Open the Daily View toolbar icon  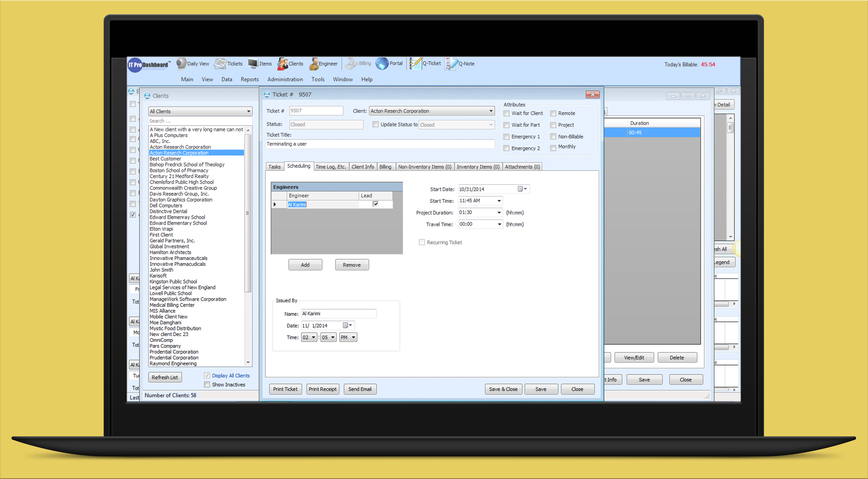pyautogui.click(x=181, y=63)
